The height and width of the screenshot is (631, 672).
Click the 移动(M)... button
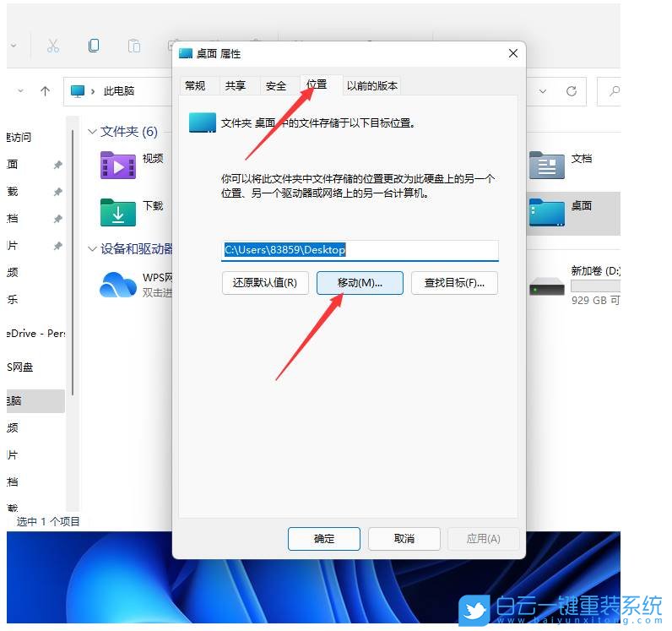click(x=360, y=283)
